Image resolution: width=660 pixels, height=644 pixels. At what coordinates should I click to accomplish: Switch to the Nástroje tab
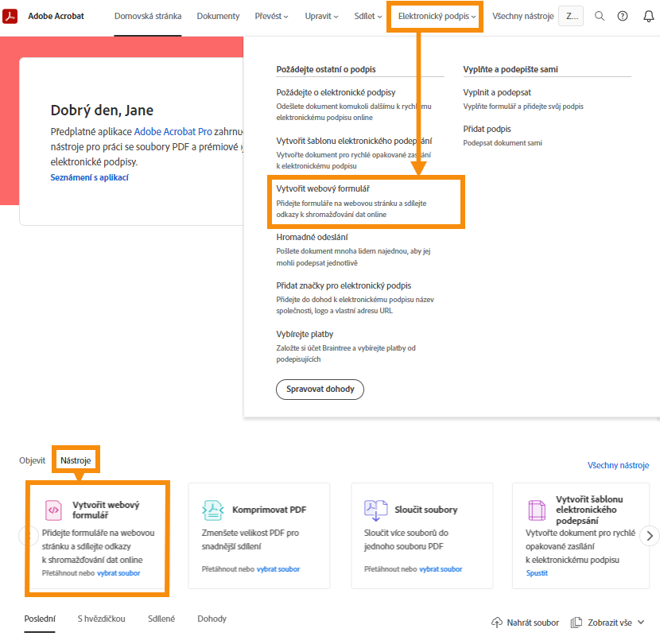[76, 460]
